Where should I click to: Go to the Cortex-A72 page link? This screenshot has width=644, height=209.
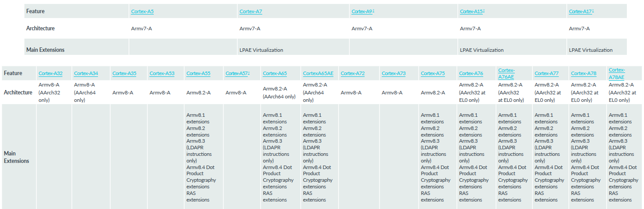coord(353,73)
